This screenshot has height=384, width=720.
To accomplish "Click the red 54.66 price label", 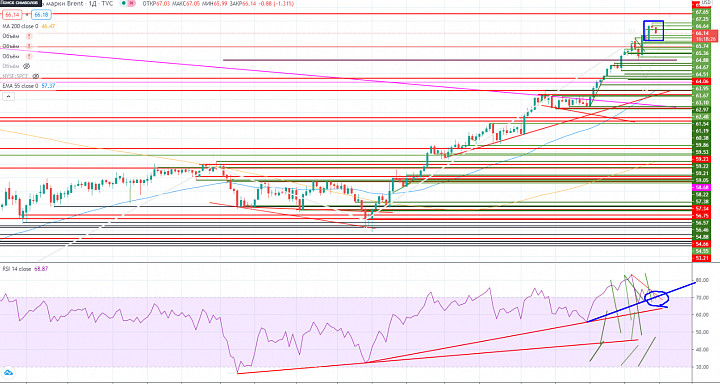I will [x=701, y=244].
